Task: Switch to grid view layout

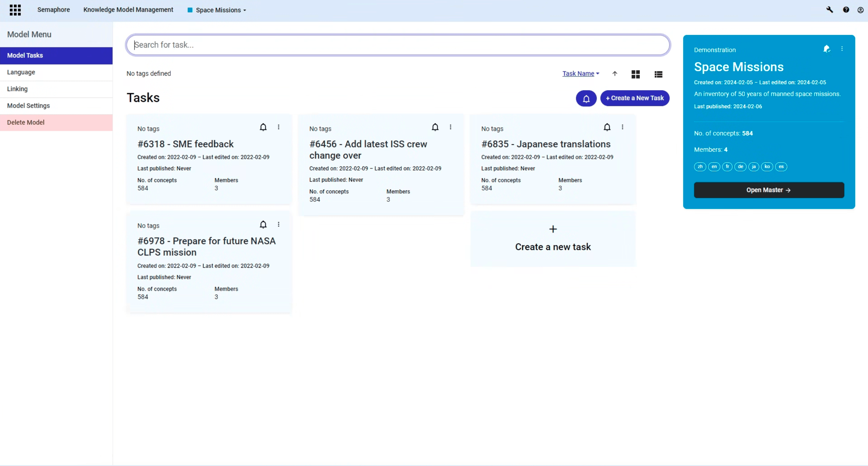Action: pyautogui.click(x=636, y=74)
